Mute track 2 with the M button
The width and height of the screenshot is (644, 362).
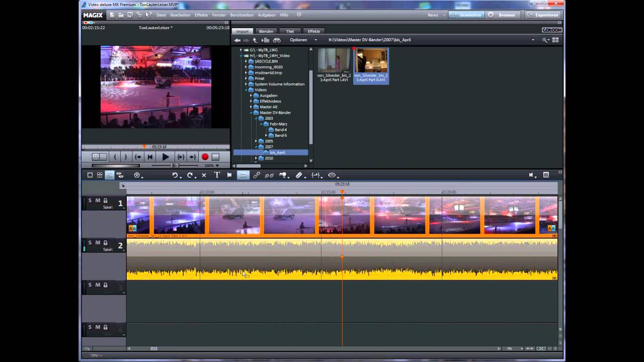click(98, 243)
